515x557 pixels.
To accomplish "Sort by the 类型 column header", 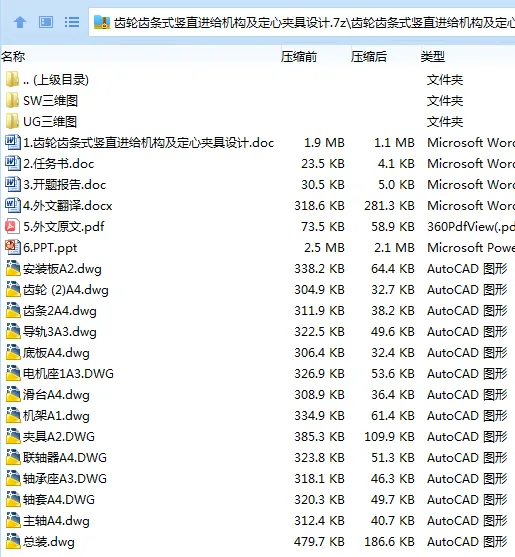I will click(x=433, y=56).
